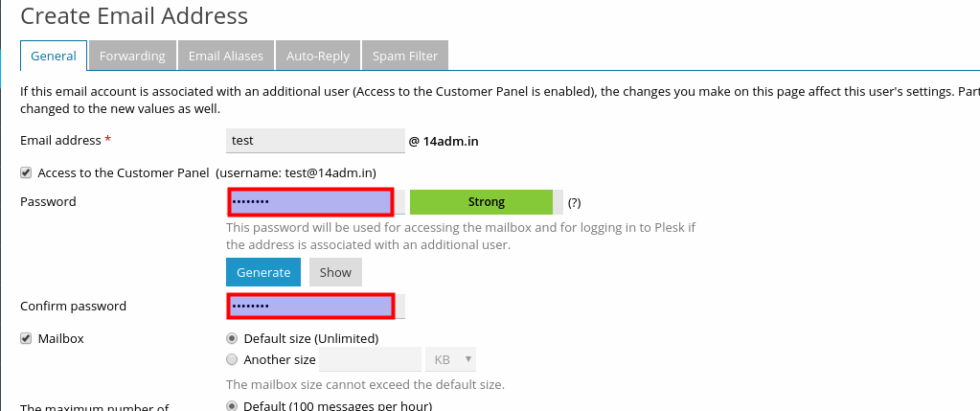Select Default (100 messages per hour) radio
The image size is (980, 411).
232,405
